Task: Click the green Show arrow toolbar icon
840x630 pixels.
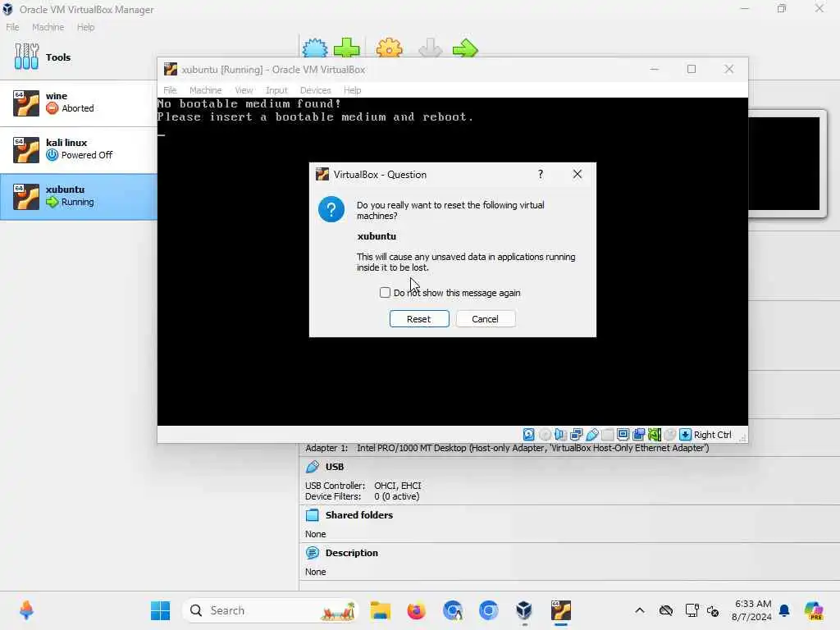Action: [465, 48]
